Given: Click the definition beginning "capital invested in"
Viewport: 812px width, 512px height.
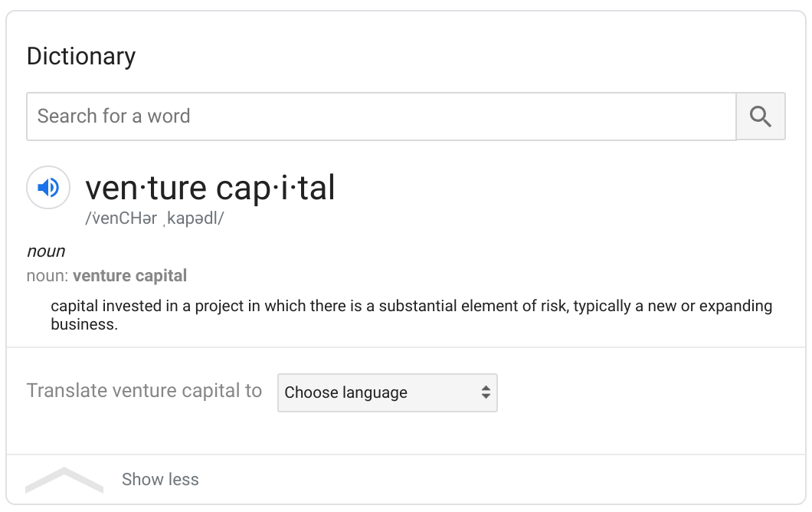Looking at the screenshot, I should point(411,315).
